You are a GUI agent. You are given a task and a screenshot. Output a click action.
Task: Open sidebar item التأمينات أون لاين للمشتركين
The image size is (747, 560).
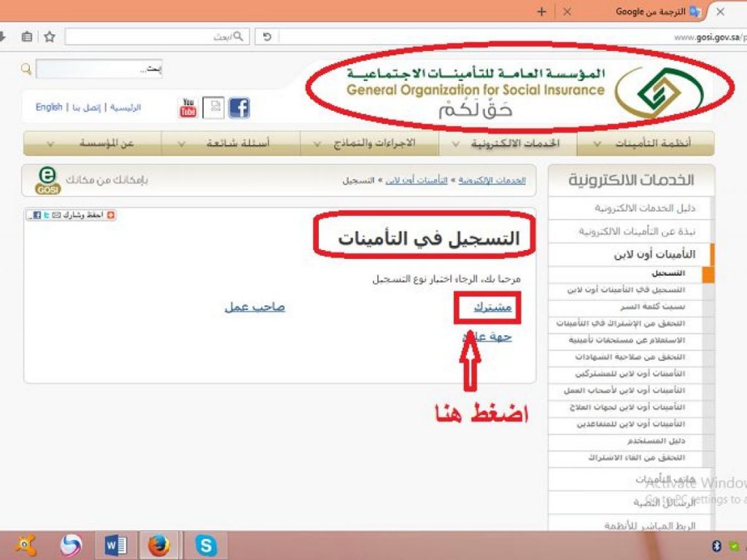click(x=630, y=374)
